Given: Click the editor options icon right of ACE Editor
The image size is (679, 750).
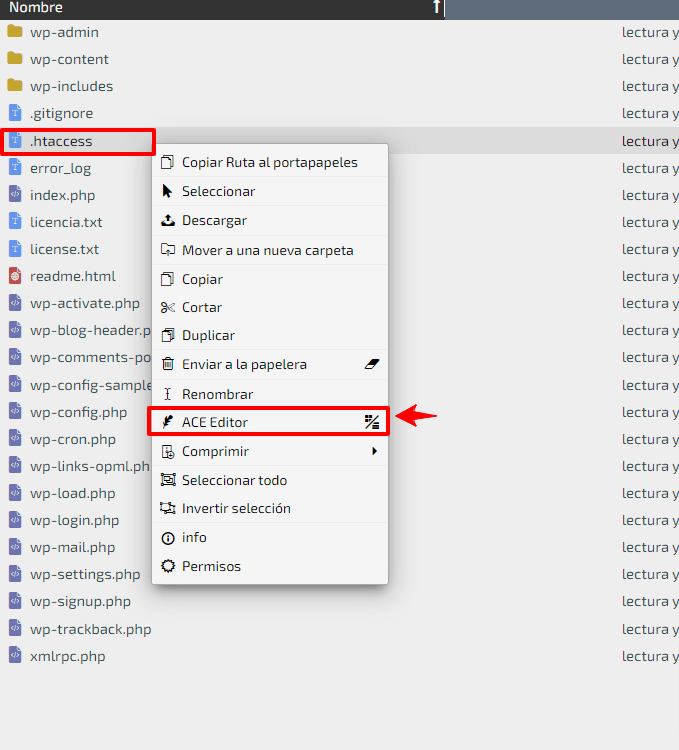Looking at the screenshot, I should (x=372, y=422).
